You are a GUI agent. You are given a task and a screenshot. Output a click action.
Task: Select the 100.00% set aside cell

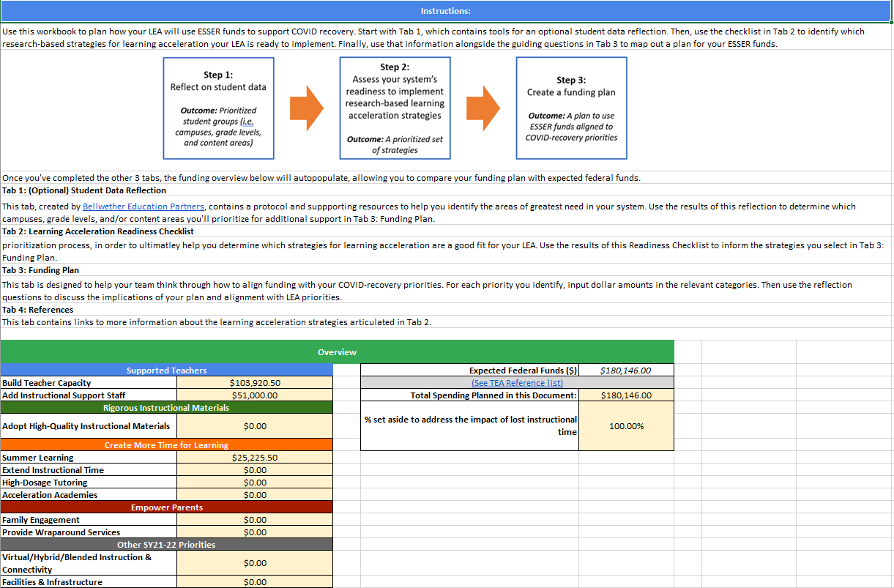[625, 425]
